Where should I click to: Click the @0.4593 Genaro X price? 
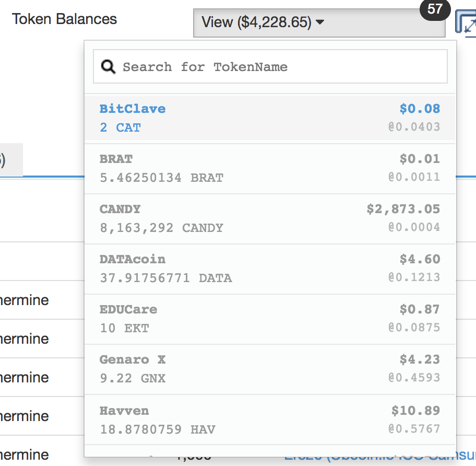[x=414, y=378]
